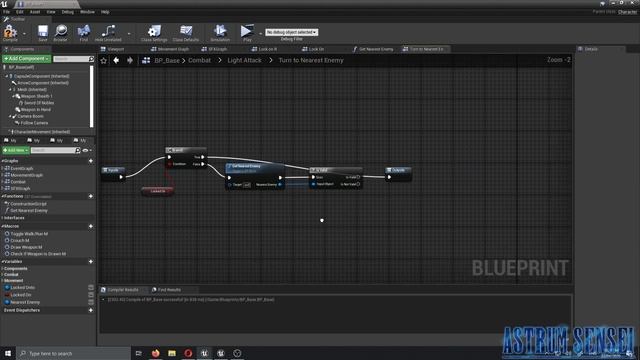This screenshot has width=640, height=360.
Task: Click Light Attack in the breadcrumb
Action: [x=244, y=60]
